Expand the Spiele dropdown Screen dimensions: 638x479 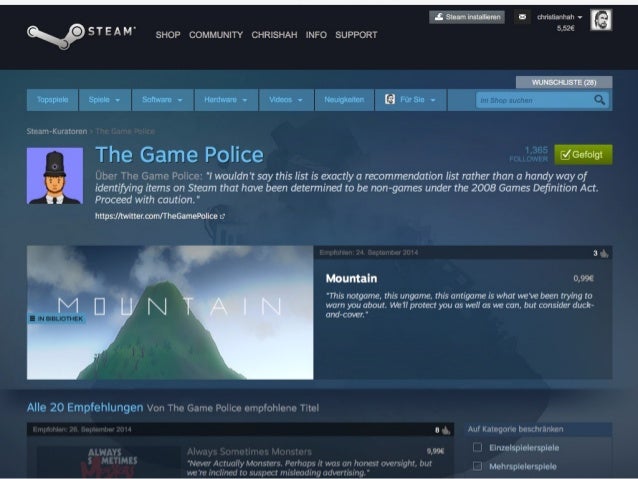pyautogui.click(x=105, y=100)
